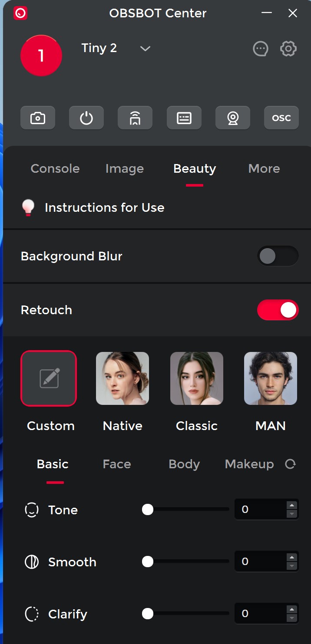The width and height of the screenshot is (311, 644).
Task: Open the feedback chat bubble icon
Action: pos(261,49)
